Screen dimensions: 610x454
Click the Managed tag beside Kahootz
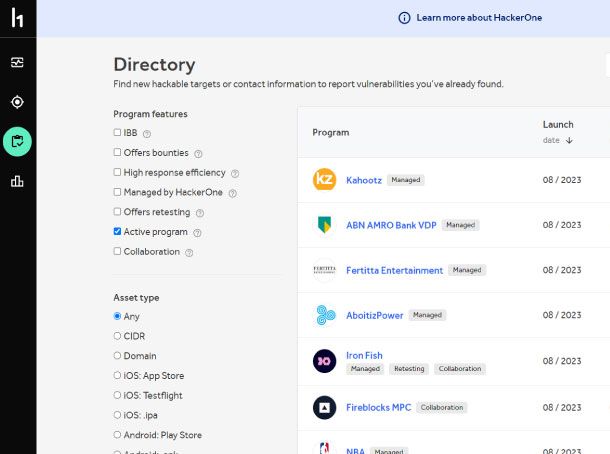click(406, 180)
